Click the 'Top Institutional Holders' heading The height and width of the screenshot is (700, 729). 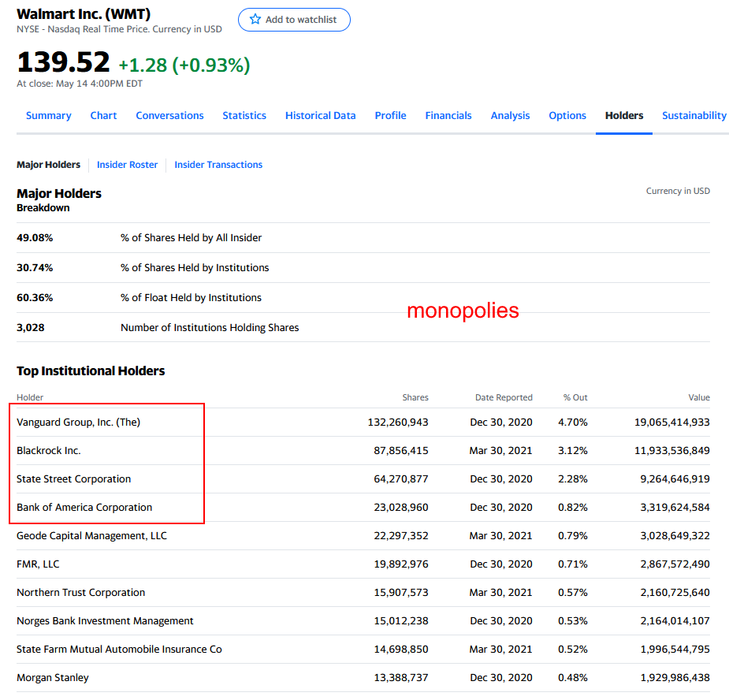coord(91,370)
